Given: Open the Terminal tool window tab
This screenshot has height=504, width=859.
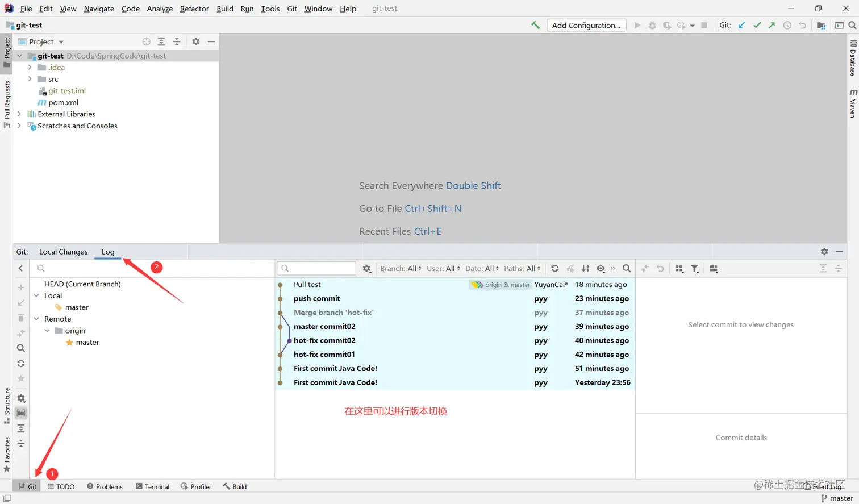Looking at the screenshot, I should point(152,486).
